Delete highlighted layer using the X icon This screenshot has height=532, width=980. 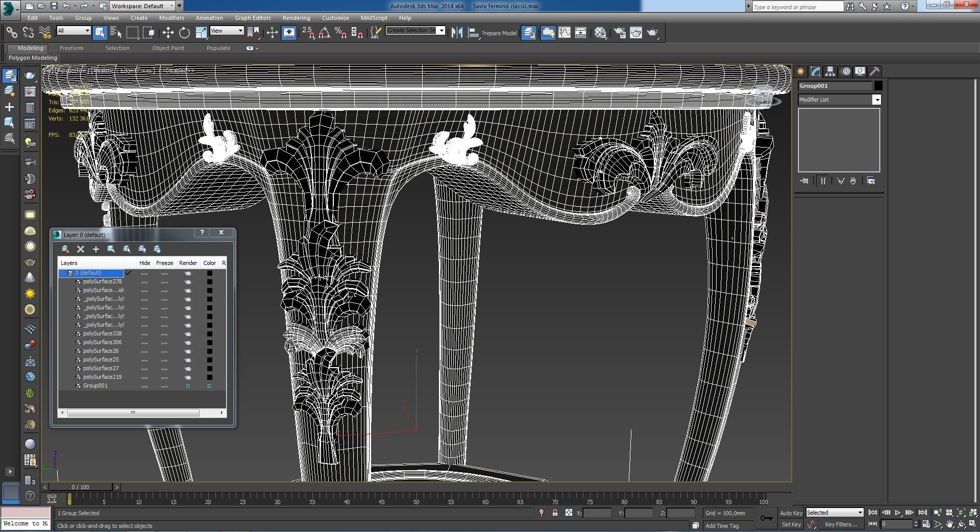(x=80, y=249)
